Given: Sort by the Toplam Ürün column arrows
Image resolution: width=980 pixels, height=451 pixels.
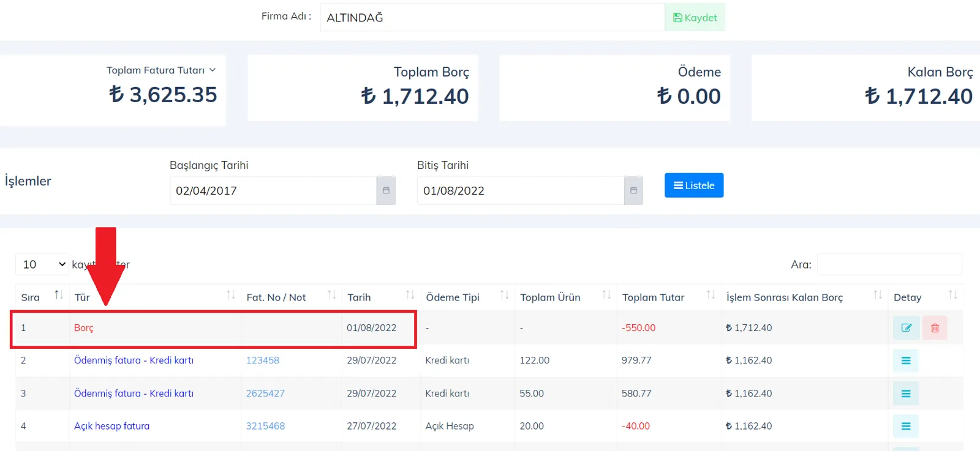Looking at the screenshot, I should tap(606, 295).
